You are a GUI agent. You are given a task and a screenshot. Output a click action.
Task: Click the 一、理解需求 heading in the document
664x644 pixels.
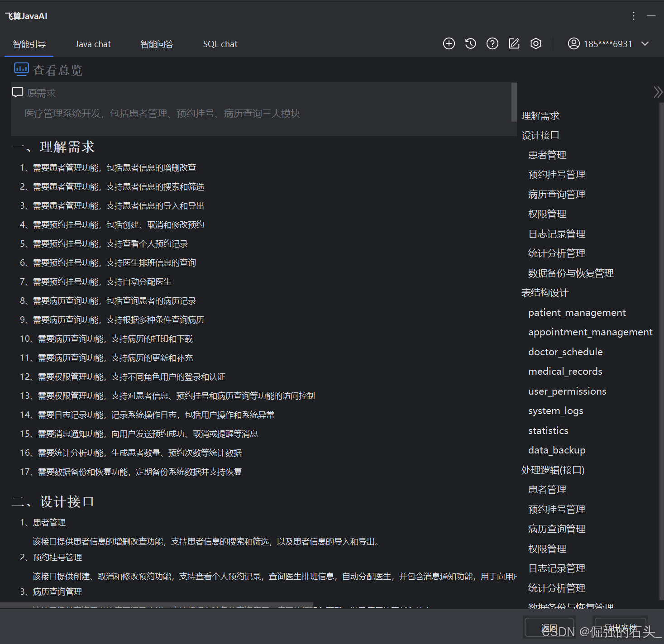pos(53,147)
